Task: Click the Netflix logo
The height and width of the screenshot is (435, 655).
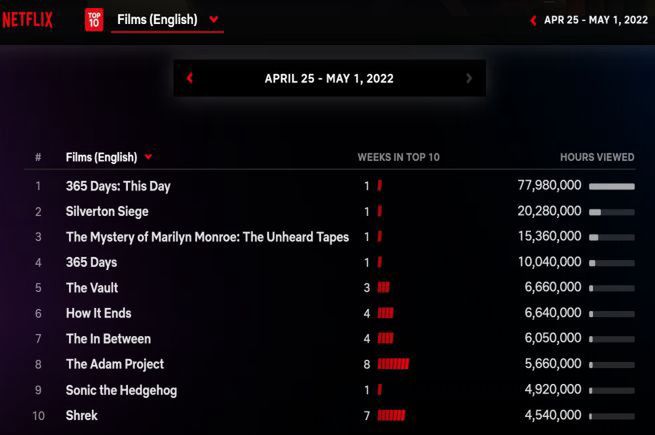Action: click(27, 19)
